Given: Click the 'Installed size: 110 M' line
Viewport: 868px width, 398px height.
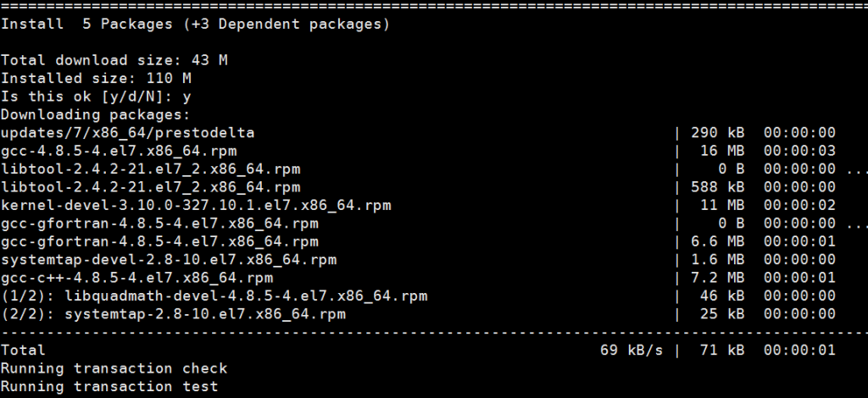Looking at the screenshot, I should pyautogui.click(x=97, y=79).
